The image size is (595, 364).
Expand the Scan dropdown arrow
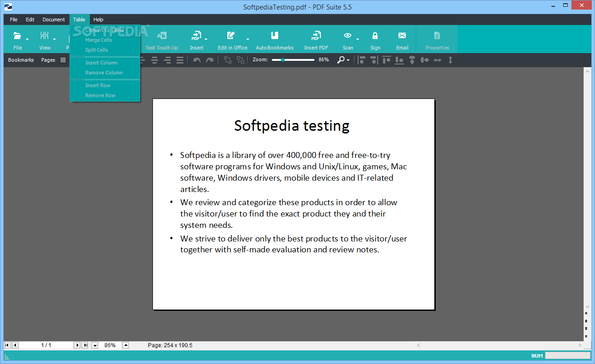(x=358, y=39)
